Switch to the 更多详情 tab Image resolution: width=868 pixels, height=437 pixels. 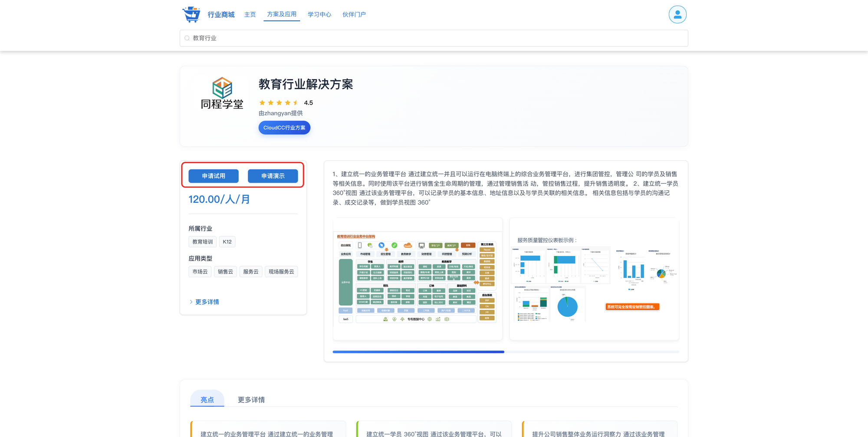point(251,400)
